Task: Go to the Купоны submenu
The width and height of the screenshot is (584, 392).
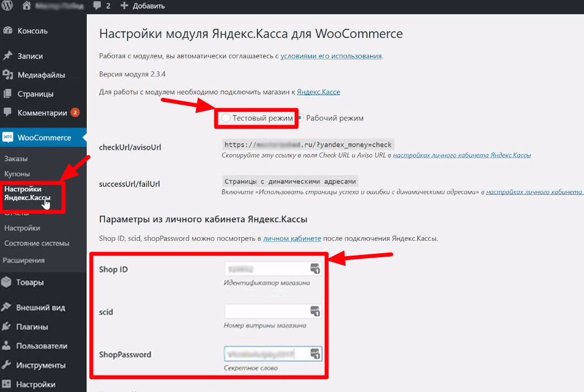Action: (x=17, y=174)
